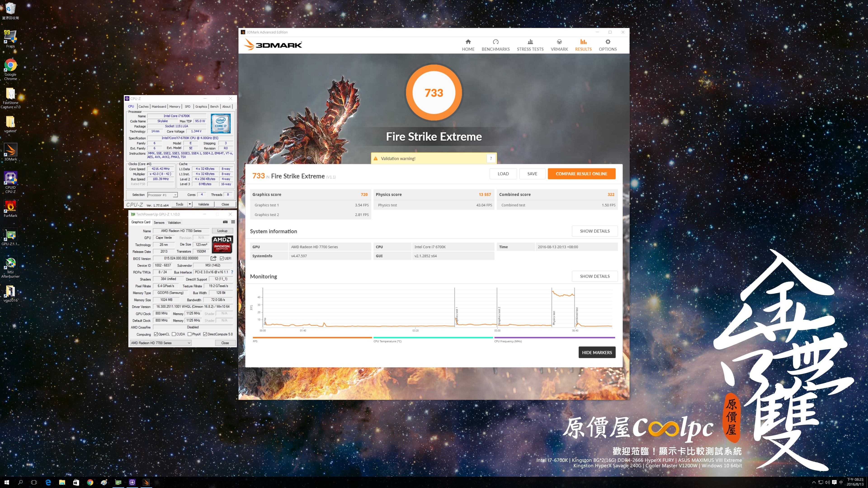This screenshot has height=488, width=868.
Task: Switch to the Memory tab in CPU-Z
Action: click(175, 106)
